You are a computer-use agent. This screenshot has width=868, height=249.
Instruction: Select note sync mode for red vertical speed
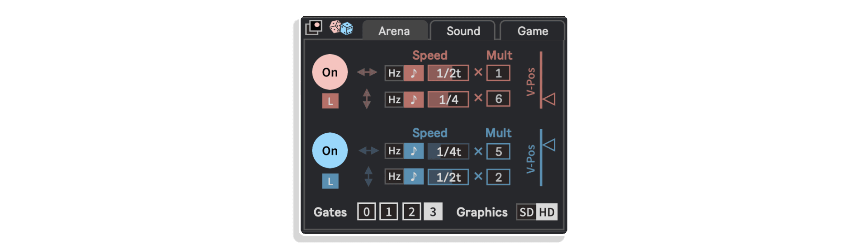(x=414, y=99)
